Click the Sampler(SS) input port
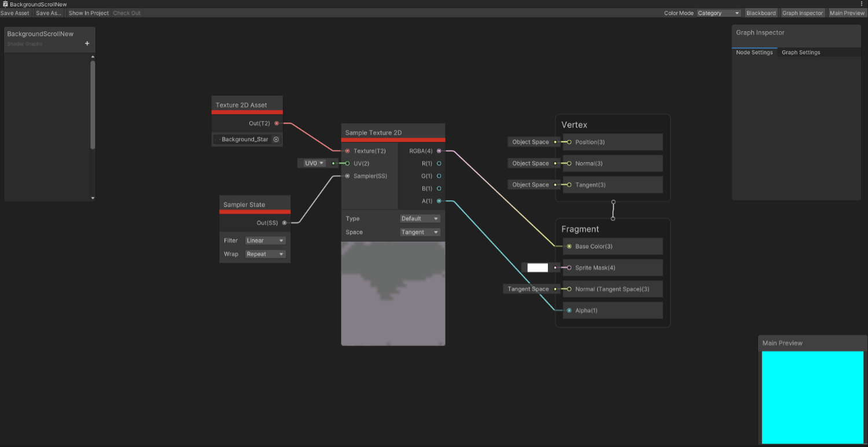The height and width of the screenshot is (447, 868). tap(347, 176)
